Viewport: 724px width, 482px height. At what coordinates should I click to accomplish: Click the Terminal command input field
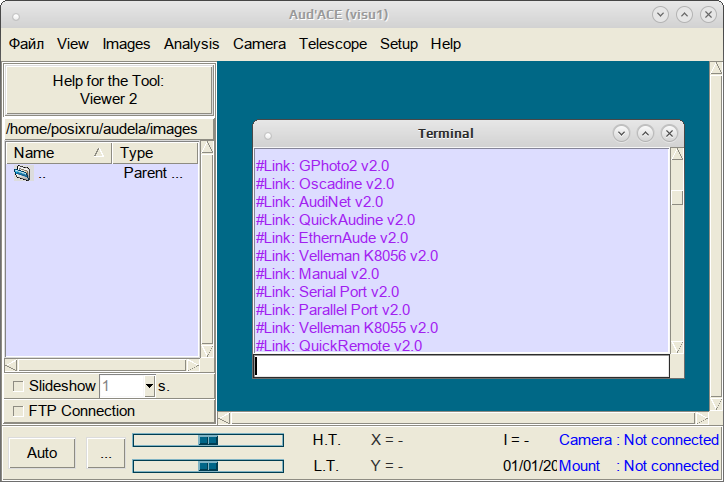tap(462, 366)
